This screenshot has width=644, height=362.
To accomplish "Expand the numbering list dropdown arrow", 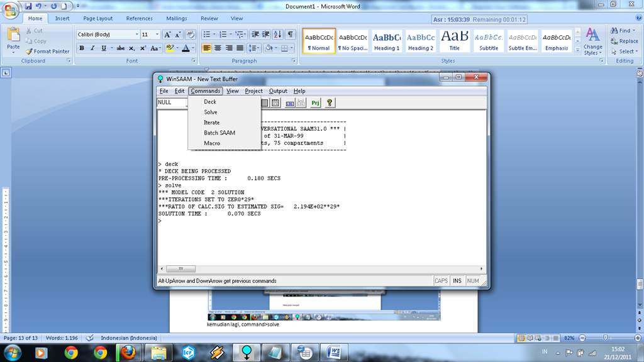I will pyautogui.click(x=230, y=35).
